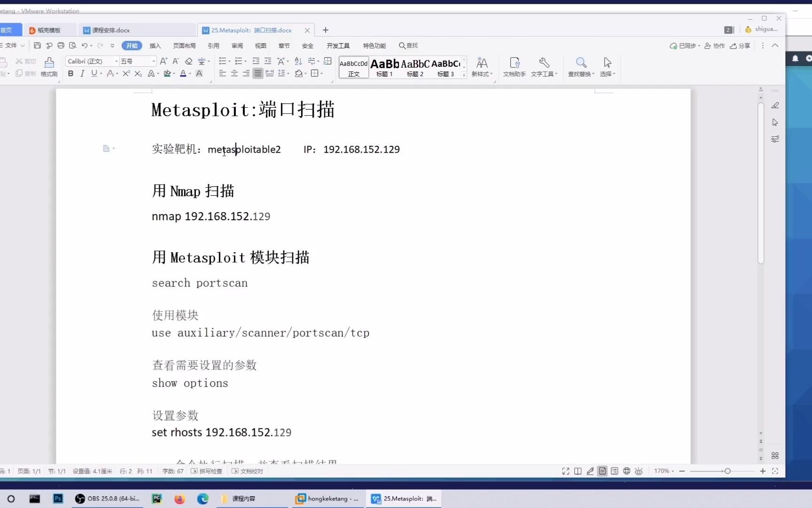This screenshot has height=508, width=812.
Task: Add a new document tab with plus
Action: pyautogui.click(x=325, y=30)
